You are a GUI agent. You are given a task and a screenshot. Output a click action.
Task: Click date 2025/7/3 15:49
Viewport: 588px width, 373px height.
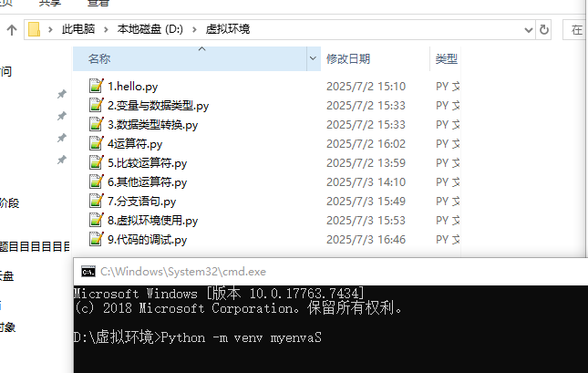point(366,202)
